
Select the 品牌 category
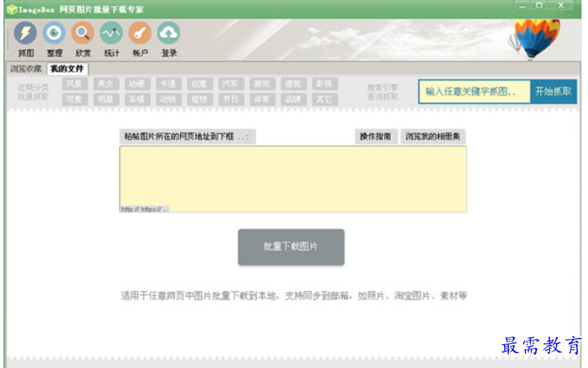click(x=293, y=99)
